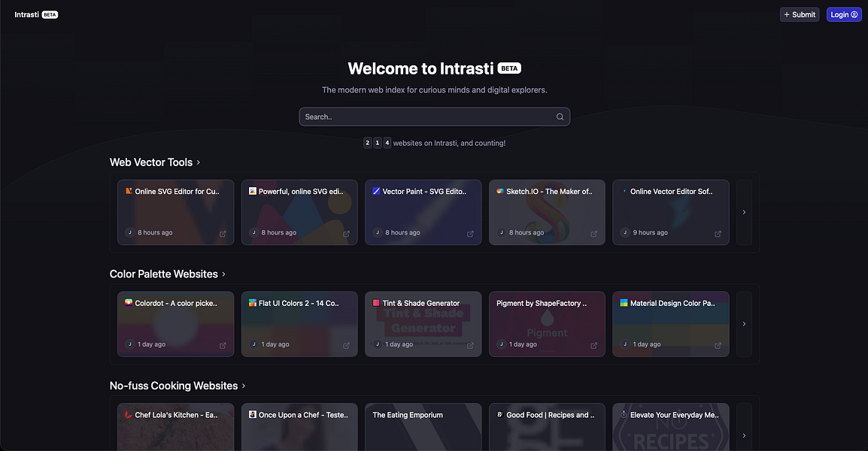Click author avatar on Online SVG Editor card
This screenshot has height=451, width=868.
pyautogui.click(x=130, y=232)
